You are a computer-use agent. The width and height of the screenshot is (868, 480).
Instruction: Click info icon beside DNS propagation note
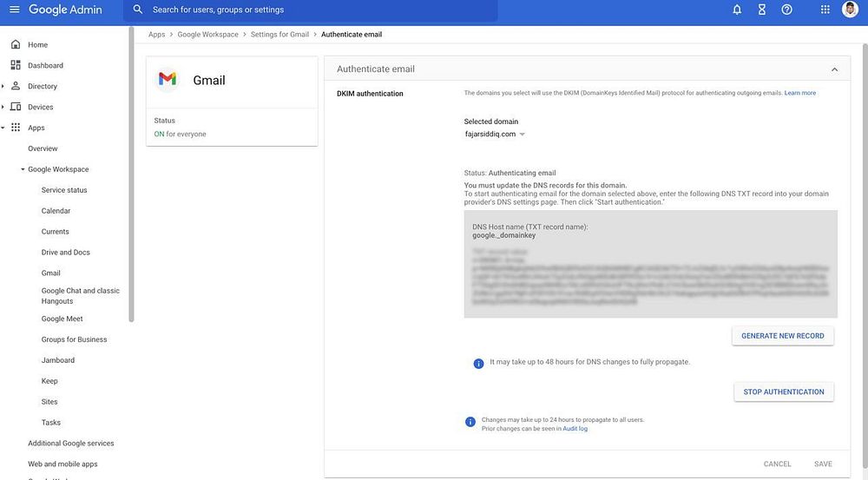click(x=478, y=363)
